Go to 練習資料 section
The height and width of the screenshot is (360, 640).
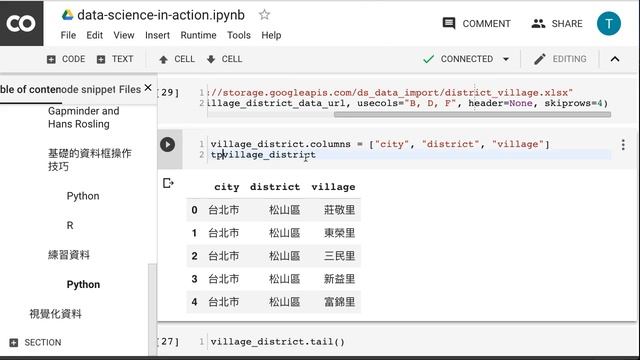69,255
